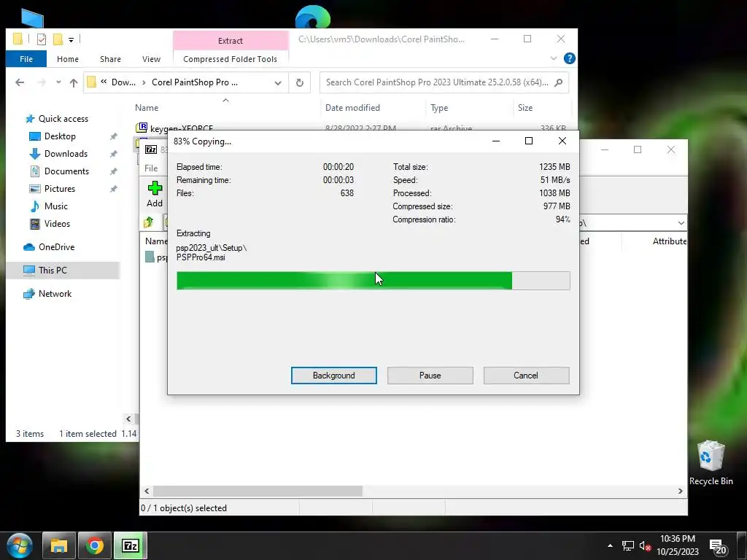Click the search magnifier icon in Explorer
The width and height of the screenshot is (747, 560).
click(559, 82)
